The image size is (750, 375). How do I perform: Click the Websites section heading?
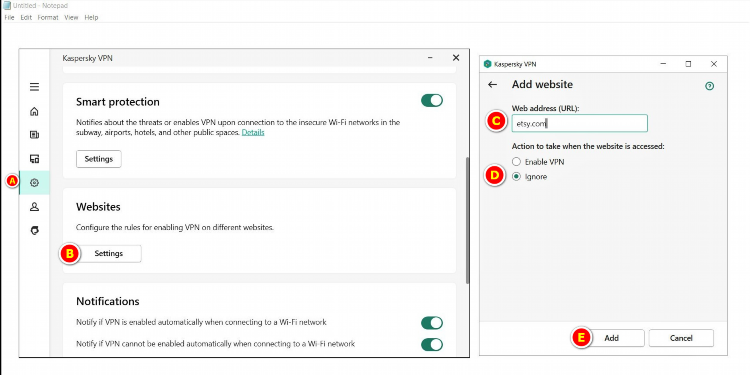tap(98, 207)
